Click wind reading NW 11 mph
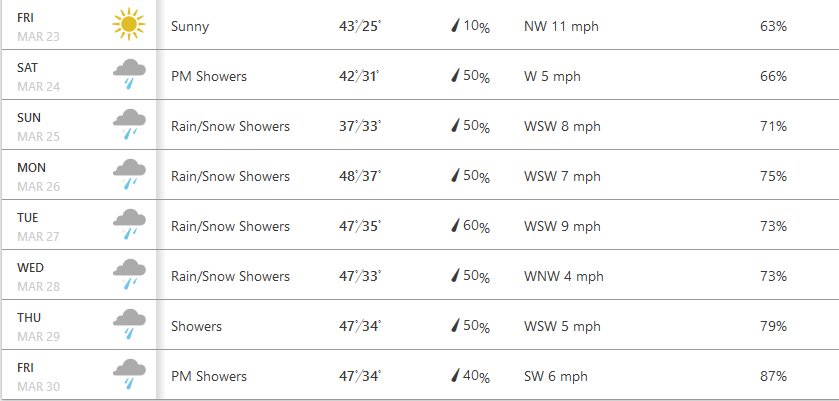This screenshot has width=839, height=401. (x=561, y=26)
